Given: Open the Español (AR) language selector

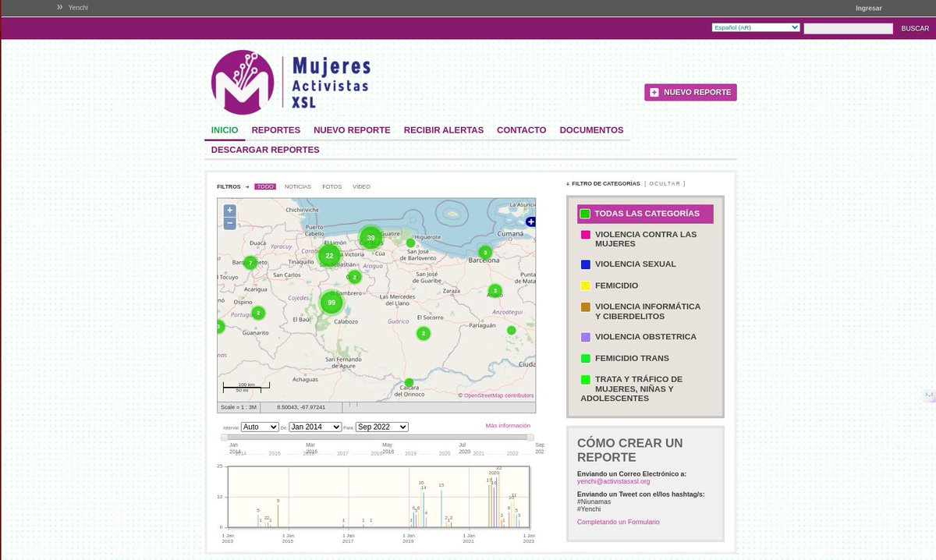Looking at the screenshot, I should (755, 27).
